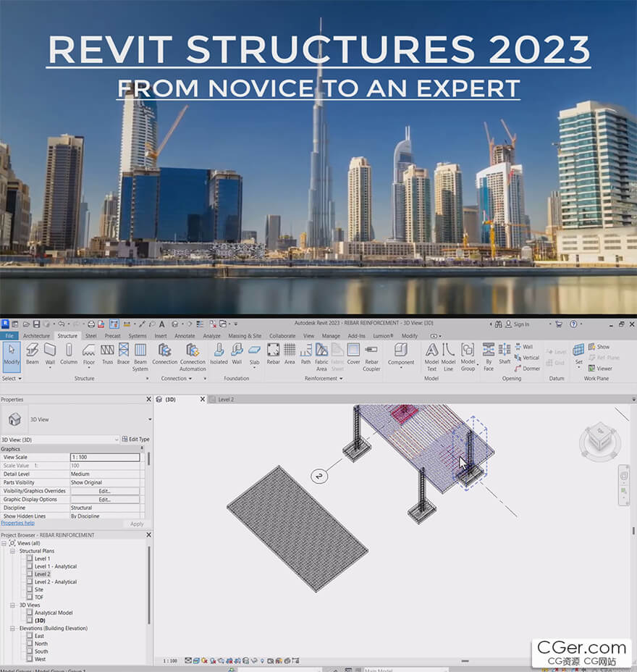Open the North elevation view

(x=41, y=644)
